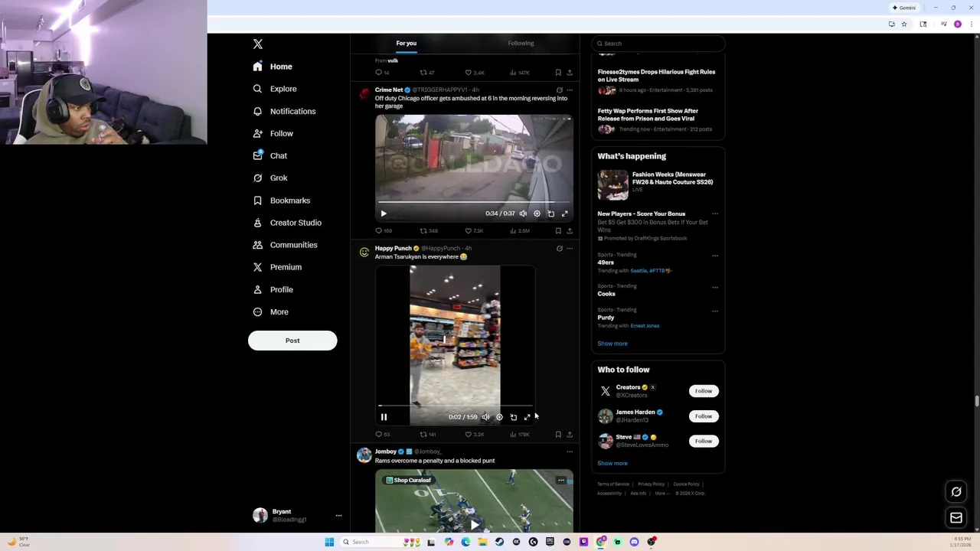Open Explore from the sidebar

click(275, 89)
